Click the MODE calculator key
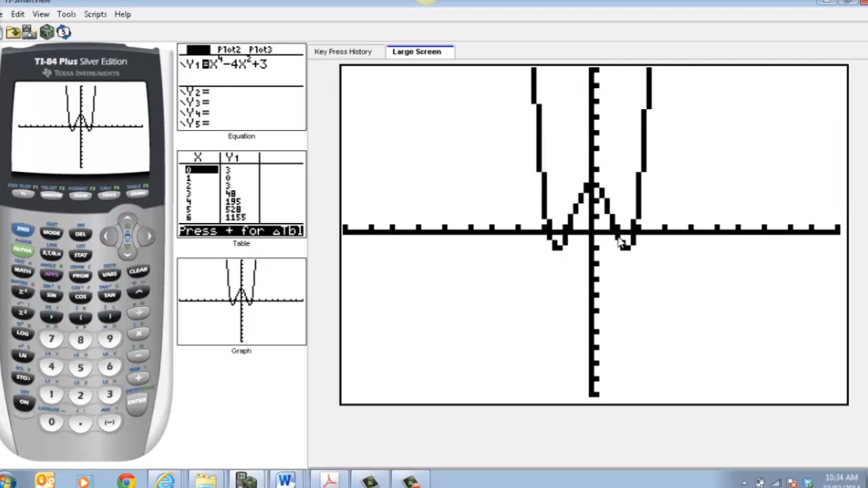 tap(52, 232)
